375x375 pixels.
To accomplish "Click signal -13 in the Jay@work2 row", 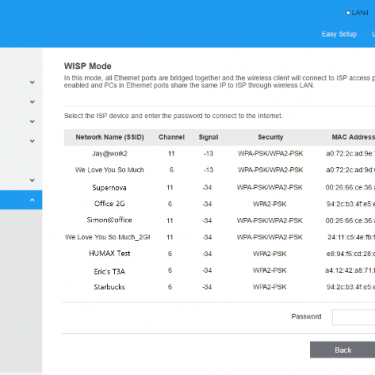I will coord(208,154).
